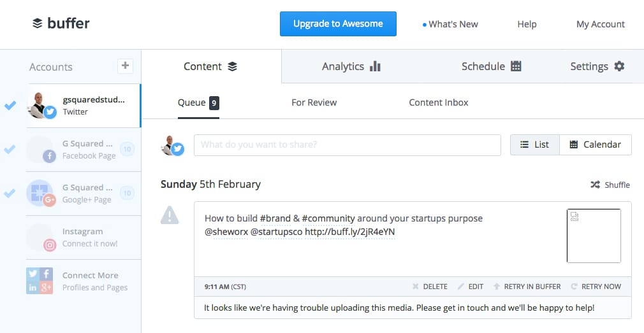Shuffle the queue order
The height and width of the screenshot is (333, 644).
pos(610,185)
